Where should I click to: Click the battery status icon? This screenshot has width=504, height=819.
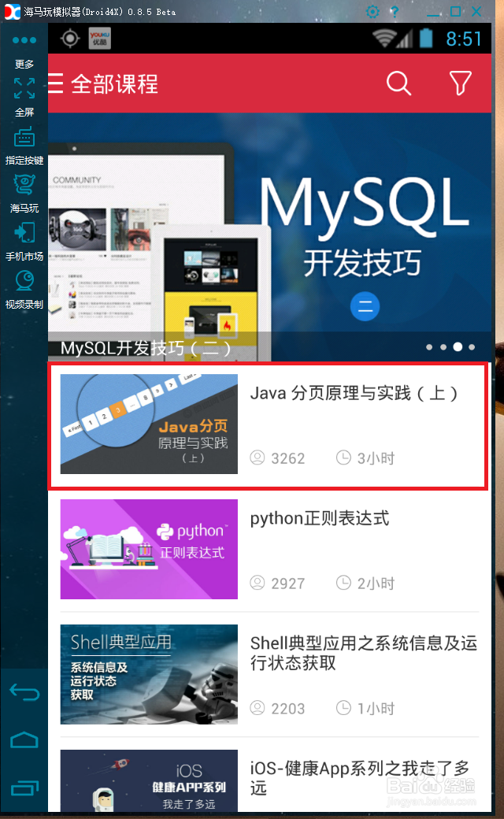click(x=426, y=38)
